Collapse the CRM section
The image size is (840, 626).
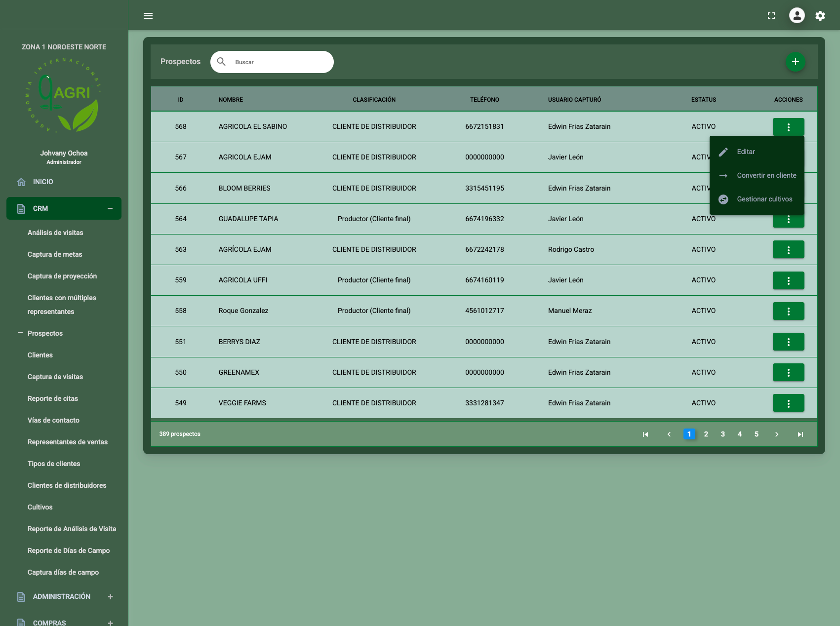pos(110,208)
